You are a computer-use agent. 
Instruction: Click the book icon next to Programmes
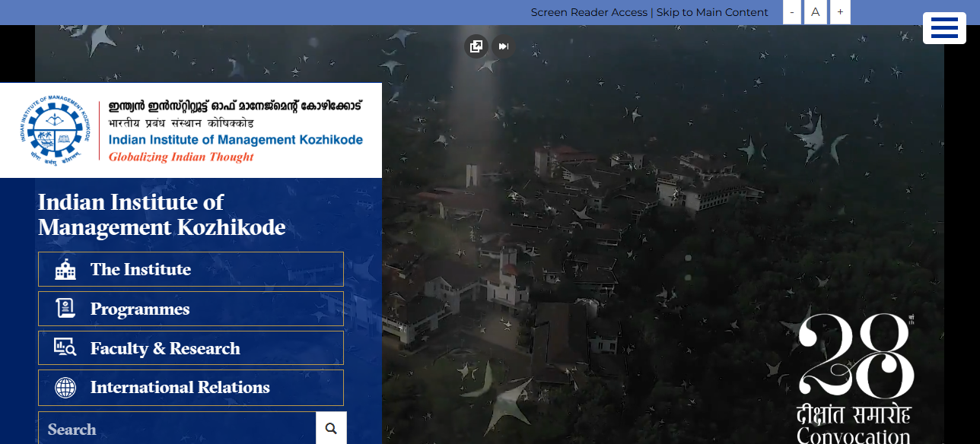[x=65, y=308]
